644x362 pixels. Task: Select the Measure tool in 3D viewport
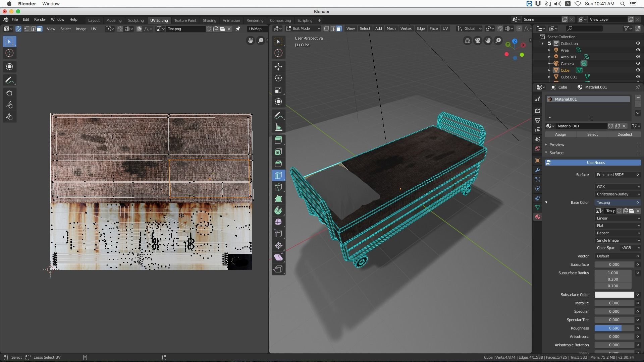[278, 127]
